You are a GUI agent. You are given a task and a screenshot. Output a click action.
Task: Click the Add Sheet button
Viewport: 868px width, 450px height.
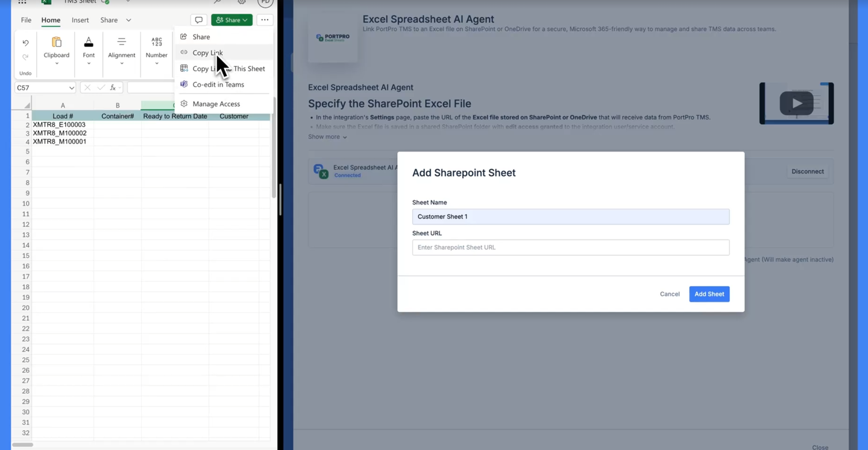click(x=709, y=294)
